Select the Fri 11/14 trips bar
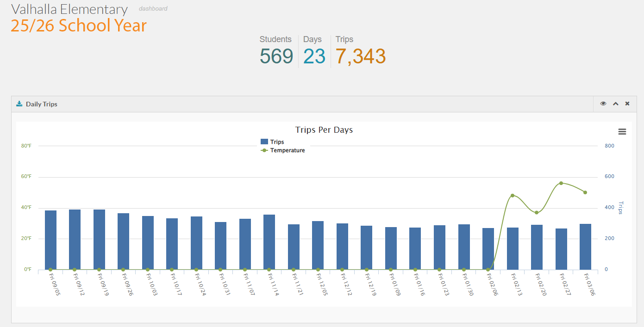The height and width of the screenshot is (327, 644). [269, 242]
